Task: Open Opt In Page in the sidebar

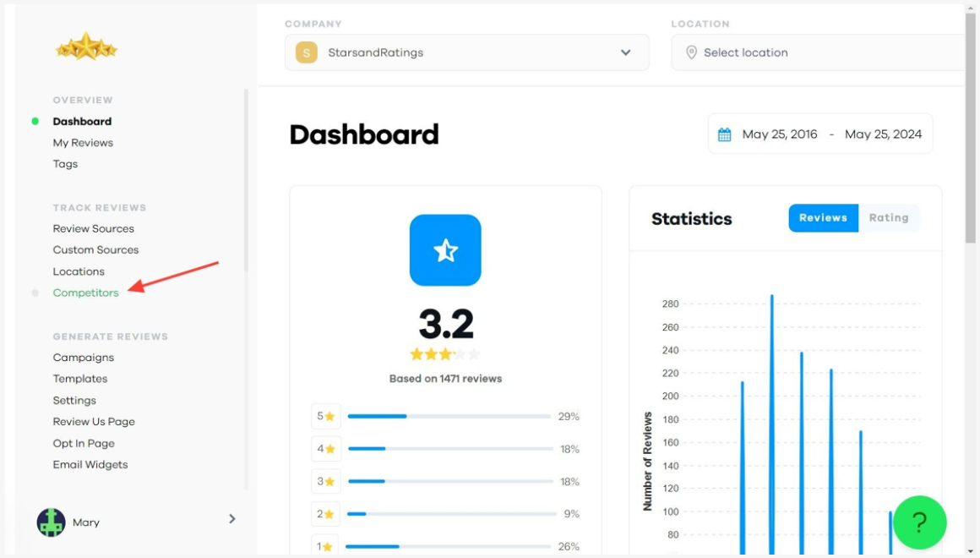Action: click(x=84, y=443)
